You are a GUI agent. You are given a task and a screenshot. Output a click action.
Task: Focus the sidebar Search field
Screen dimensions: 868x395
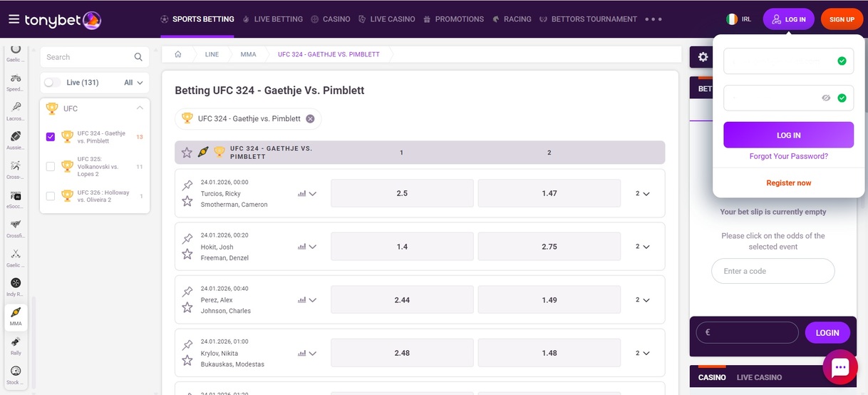[x=95, y=57]
